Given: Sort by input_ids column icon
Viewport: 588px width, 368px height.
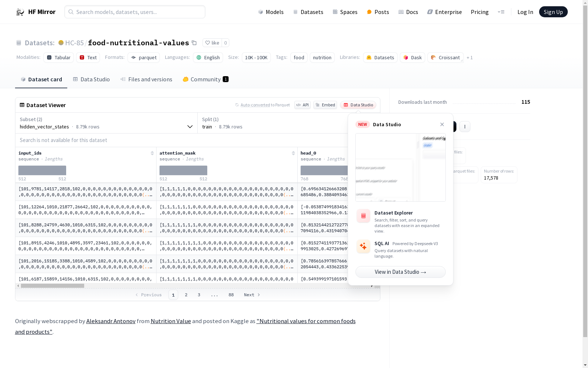Looking at the screenshot, I should pos(152,153).
